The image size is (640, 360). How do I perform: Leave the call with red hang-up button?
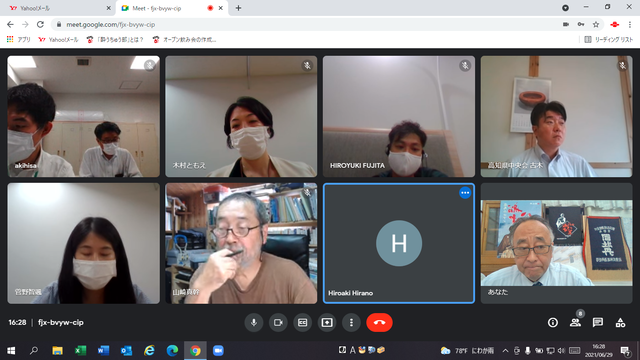click(x=379, y=322)
